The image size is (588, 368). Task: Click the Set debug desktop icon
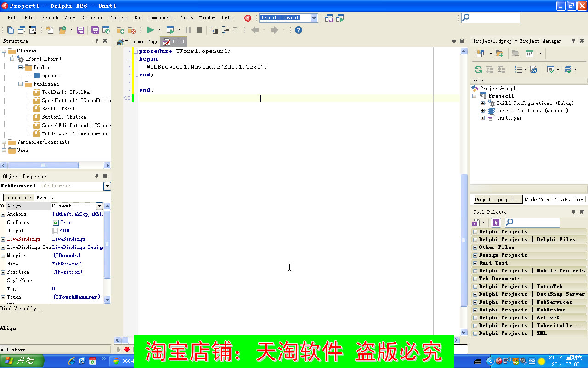pyautogui.click(x=340, y=18)
